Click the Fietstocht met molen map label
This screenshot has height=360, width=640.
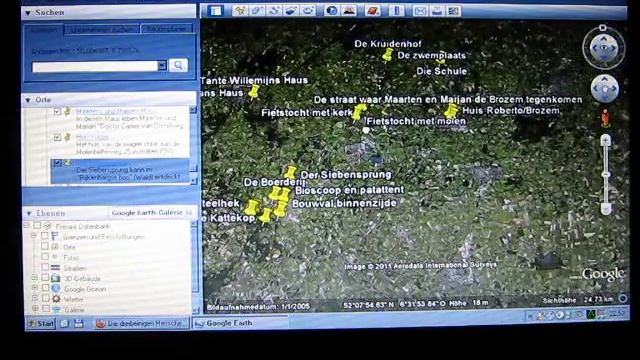click(416, 121)
